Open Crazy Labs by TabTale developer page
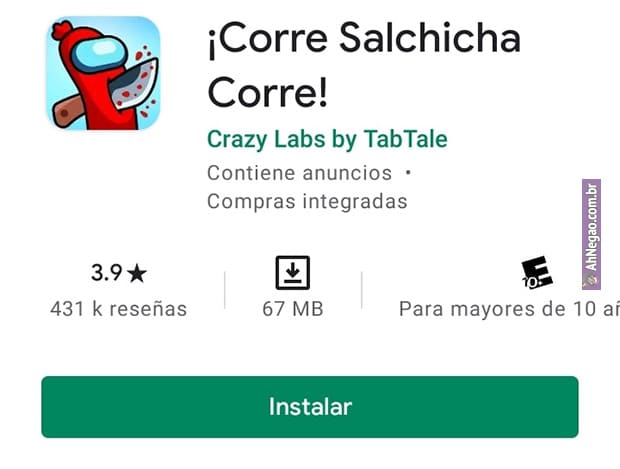The height and width of the screenshot is (469, 620). tap(327, 139)
